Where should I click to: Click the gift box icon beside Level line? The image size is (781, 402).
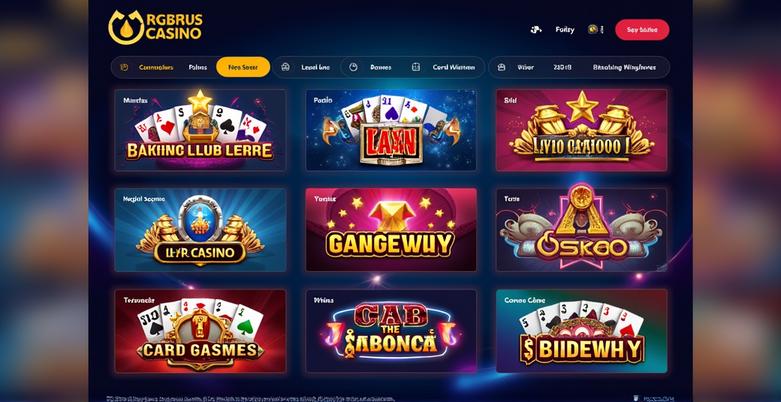coord(285,67)
